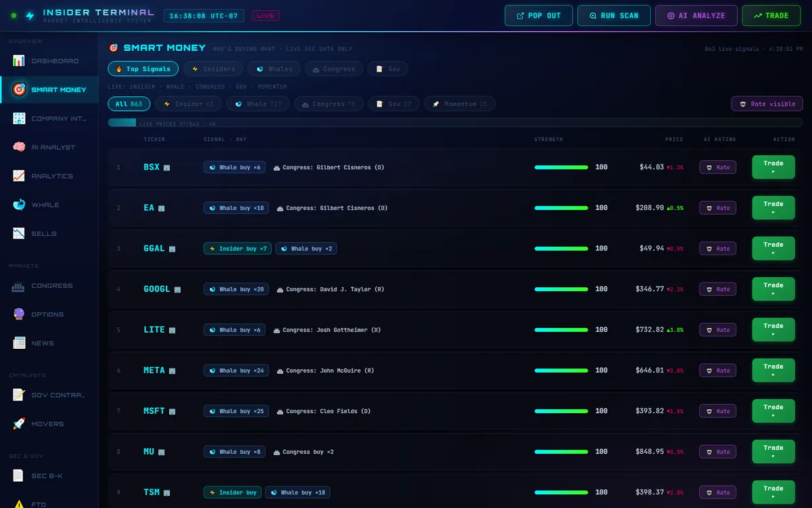
Task: Click the MSFT strength bar
Action: (562, 411)
